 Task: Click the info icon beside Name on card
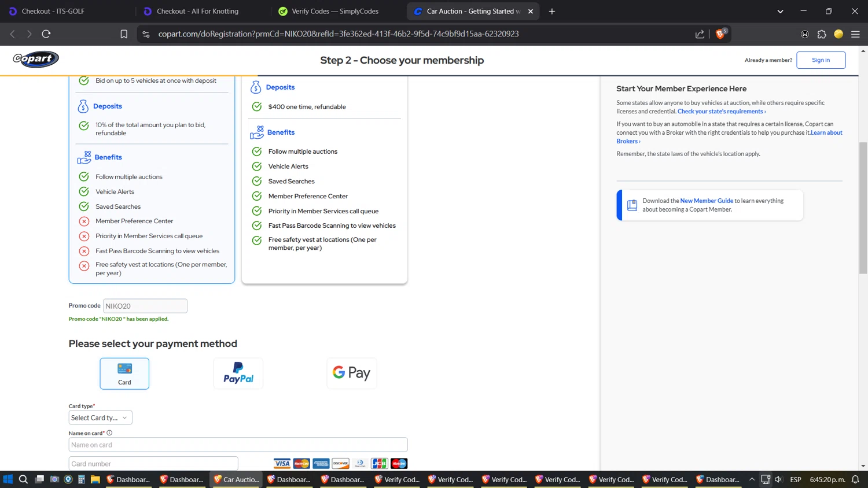click(109, 432)
